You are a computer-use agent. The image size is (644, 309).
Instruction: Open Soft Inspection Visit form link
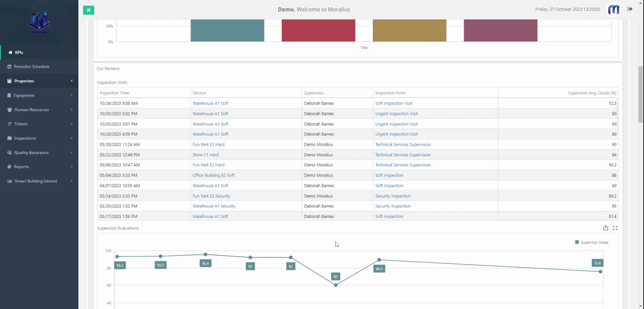click(394, 103)
